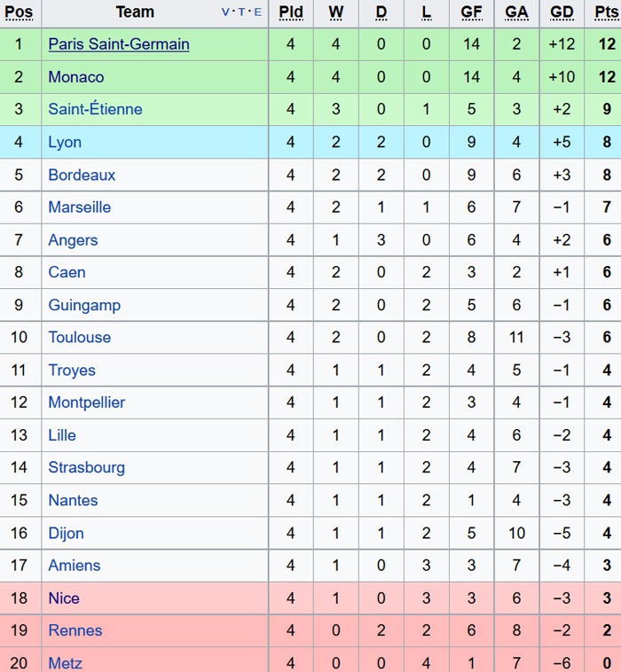Viewport: 621px width, 672px height.
Task: Open the Saint-Étienne team page
Action: (95, 110)
